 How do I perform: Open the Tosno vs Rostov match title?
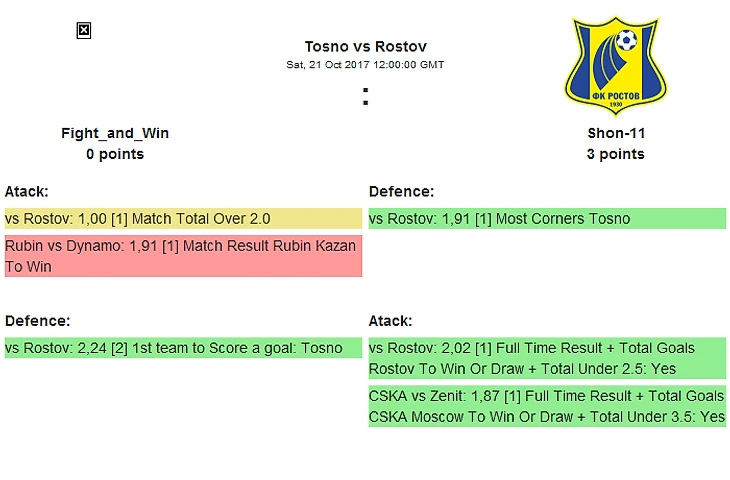(x=365, y=47)
